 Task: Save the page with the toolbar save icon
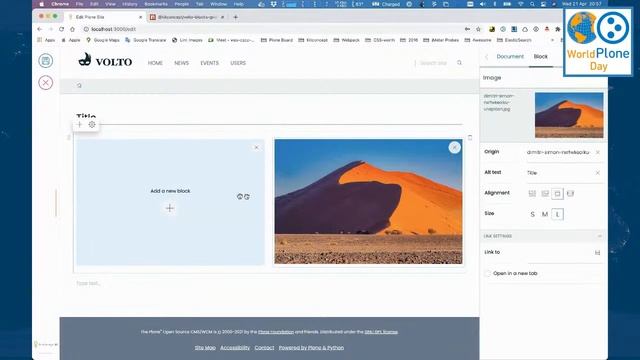click(x=46, y=61)
